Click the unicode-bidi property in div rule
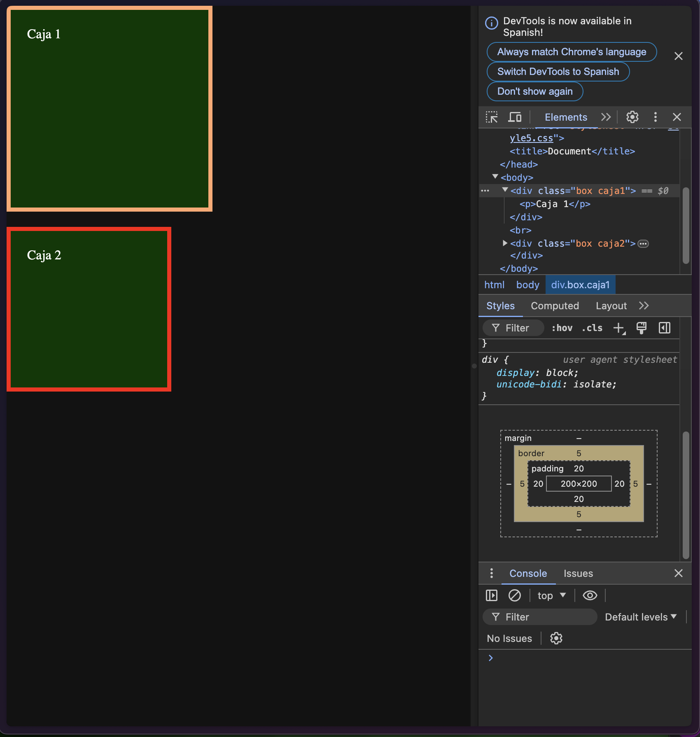 pos(529,385)
